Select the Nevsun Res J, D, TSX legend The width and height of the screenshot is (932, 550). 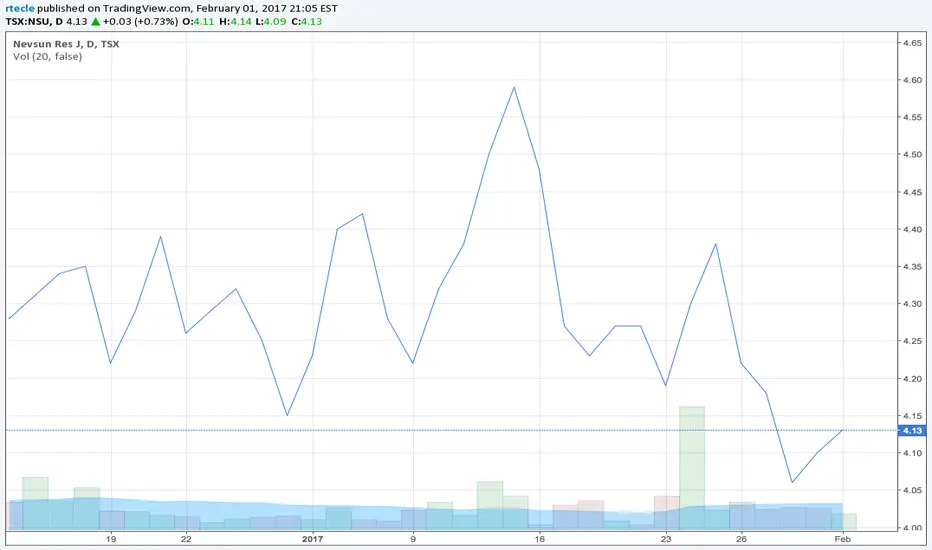point(66,44)
